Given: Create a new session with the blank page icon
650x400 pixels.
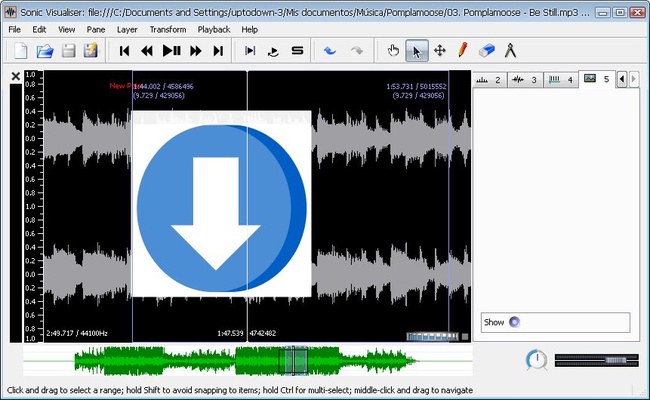Looking at the screenshot, I should (x=21, y=51).
